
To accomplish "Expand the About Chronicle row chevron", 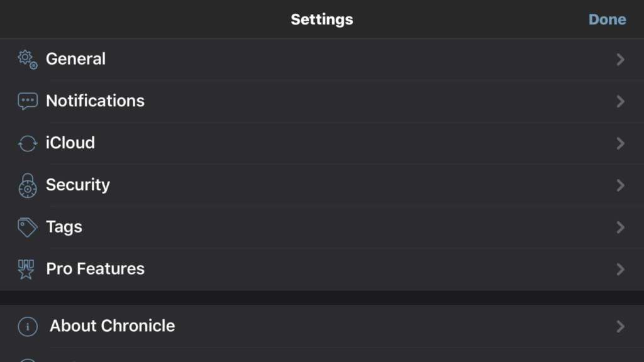I will [x=620, y=326].
